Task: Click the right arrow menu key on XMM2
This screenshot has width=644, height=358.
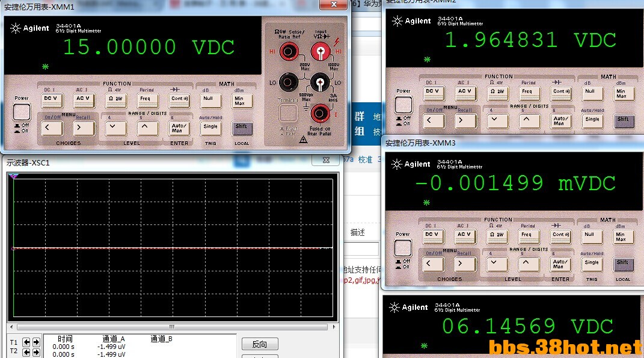Action: tap(465, 121)
